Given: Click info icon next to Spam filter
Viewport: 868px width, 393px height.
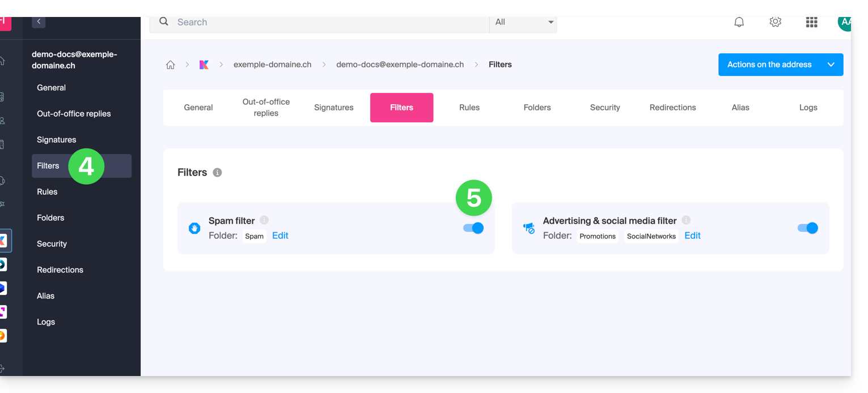Looking at the screenshot, I should tap(264, 220).
